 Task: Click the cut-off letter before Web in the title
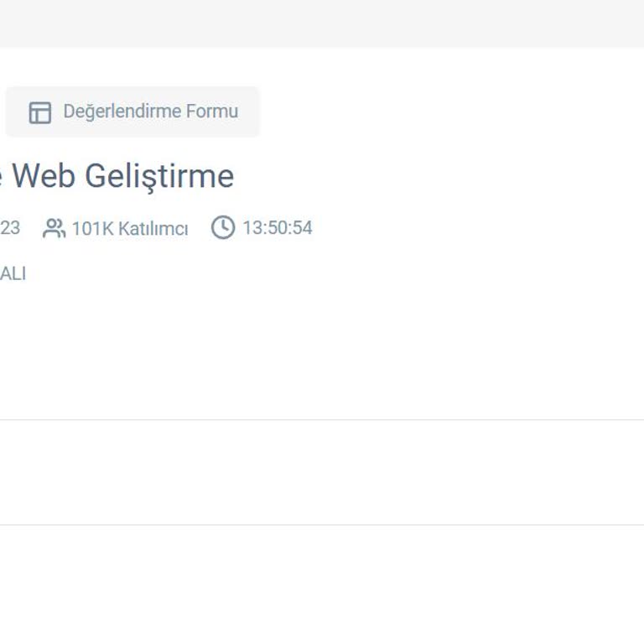pos(2,178)
